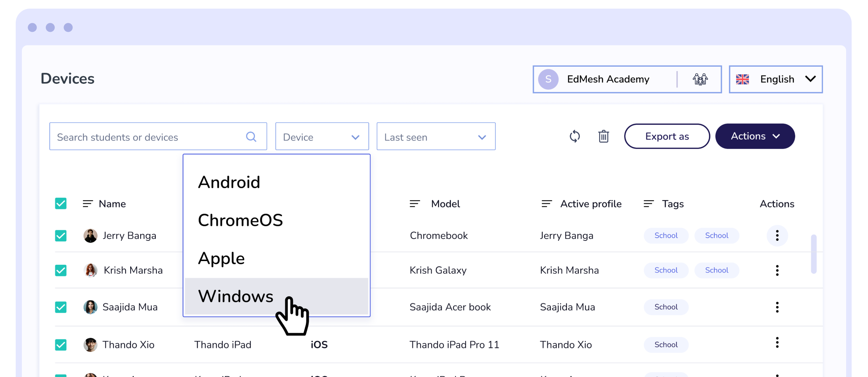
Task: Sort by the Tags column icon
Action: tap(648, 204)
